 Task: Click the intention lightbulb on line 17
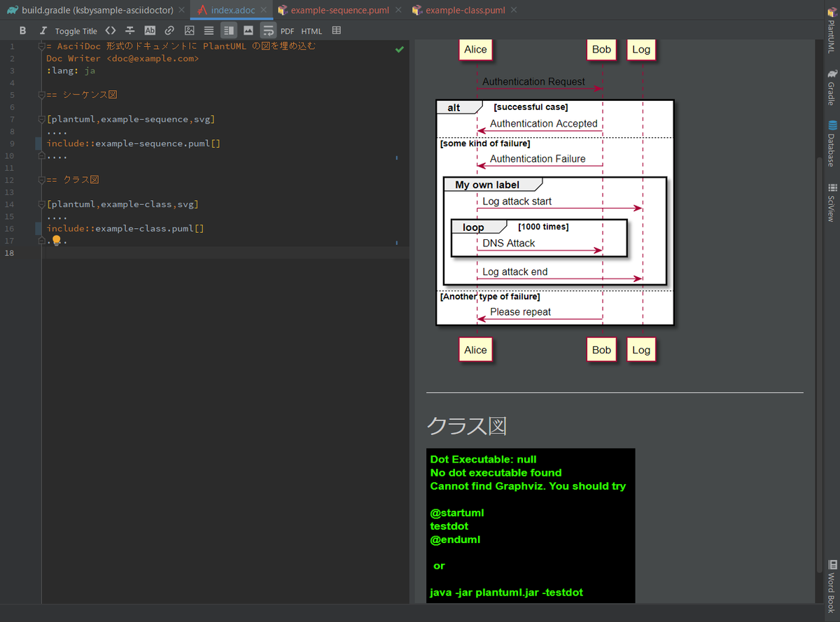(57, 241)
